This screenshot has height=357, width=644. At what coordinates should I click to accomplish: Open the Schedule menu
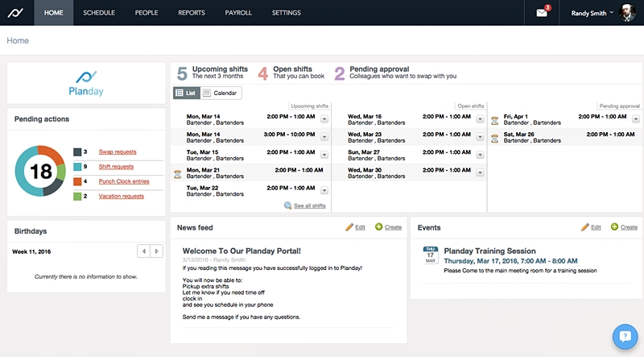[x=99, y=13]
